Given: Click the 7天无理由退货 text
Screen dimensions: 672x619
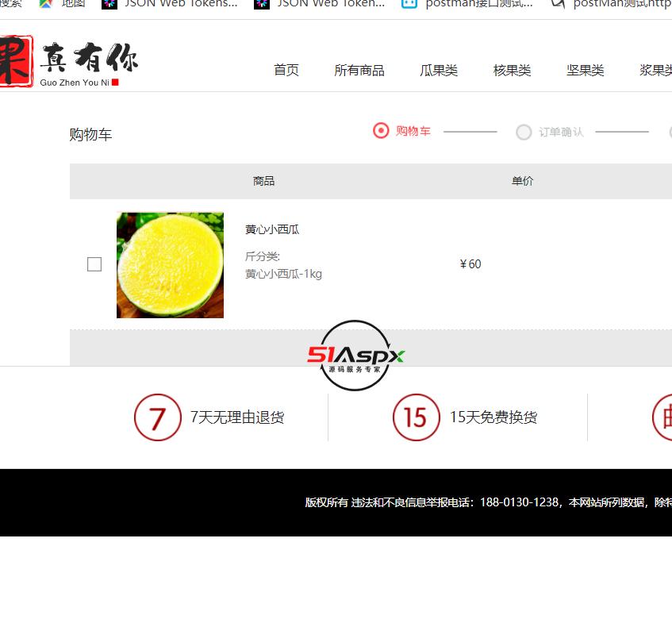Looking at the screenshot, I should (x=237, y=417).
